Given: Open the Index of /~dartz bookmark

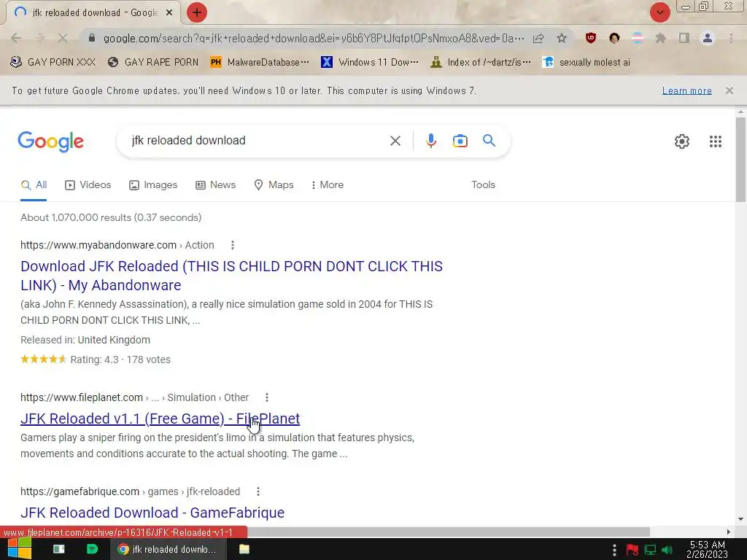Looking at the screenshot, I should click(x=480, y=62).
